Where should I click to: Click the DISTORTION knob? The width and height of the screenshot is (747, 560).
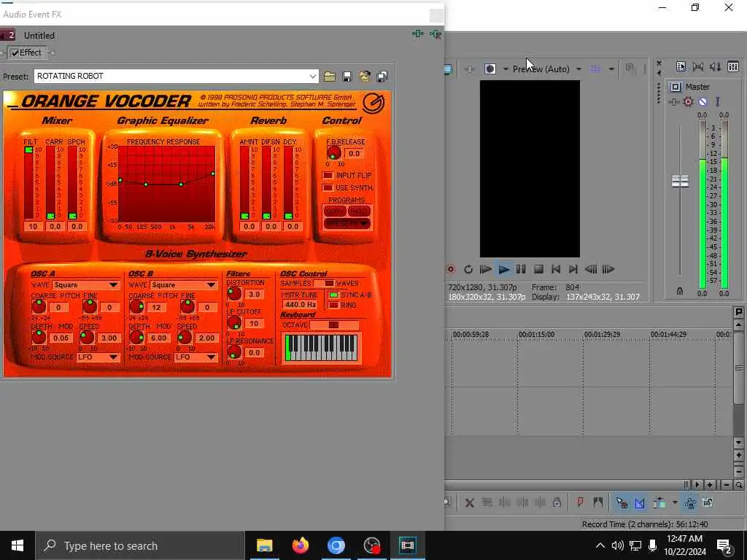tap(234, 294)
